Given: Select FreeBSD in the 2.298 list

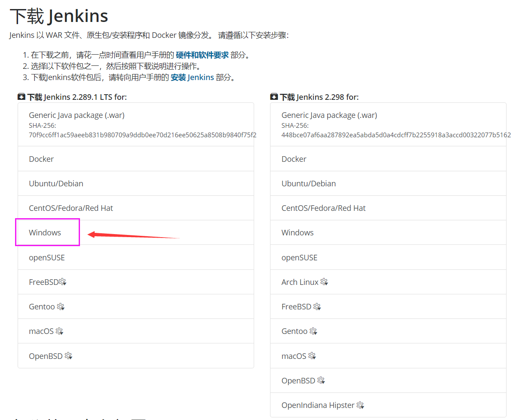Looking at the screenshot, I should coord(388,307).
